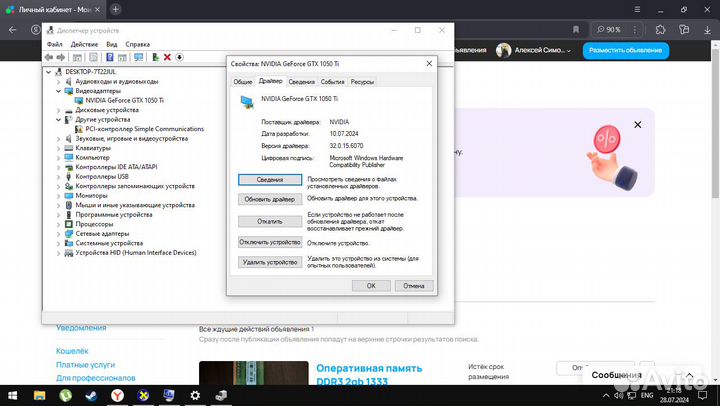Click the browser back arrow
The image size is (720, 406).
12,30
